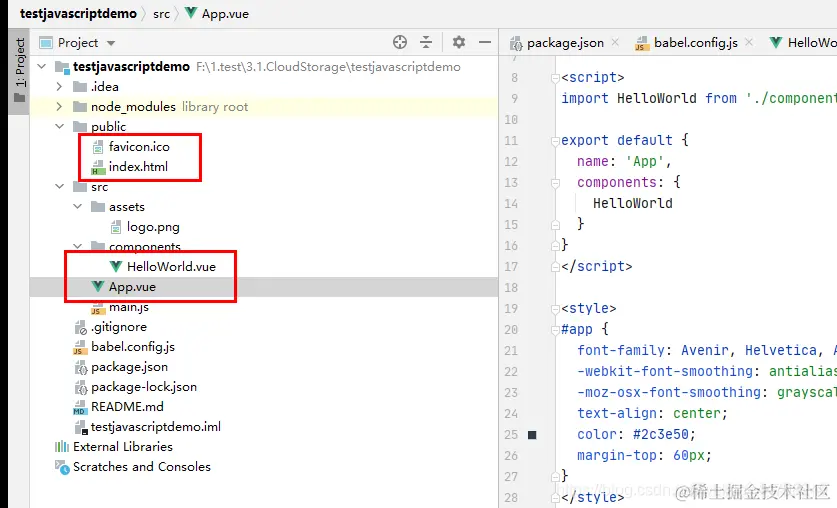Screen dimensions: 837x508
Task: Select favicon.ico in the project tree
Action: 139,147
